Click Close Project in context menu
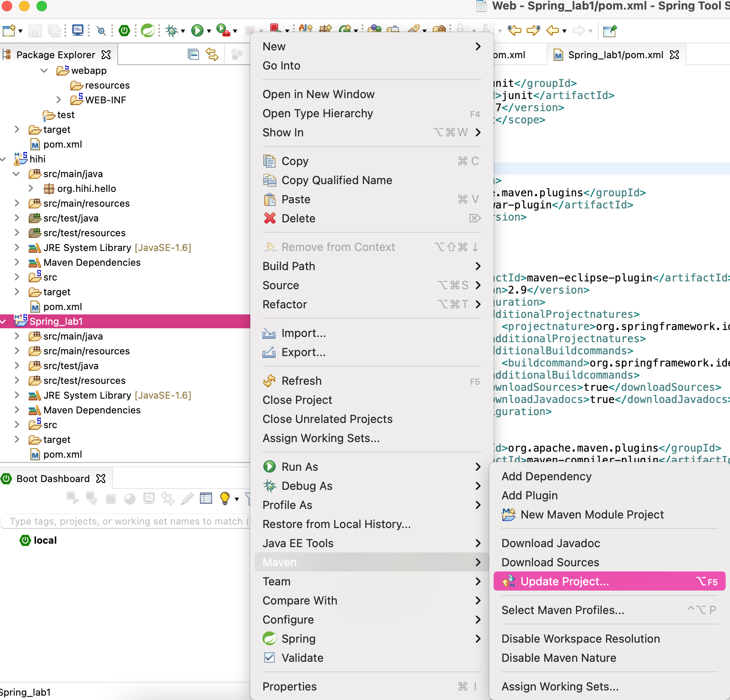 (372, 400)
